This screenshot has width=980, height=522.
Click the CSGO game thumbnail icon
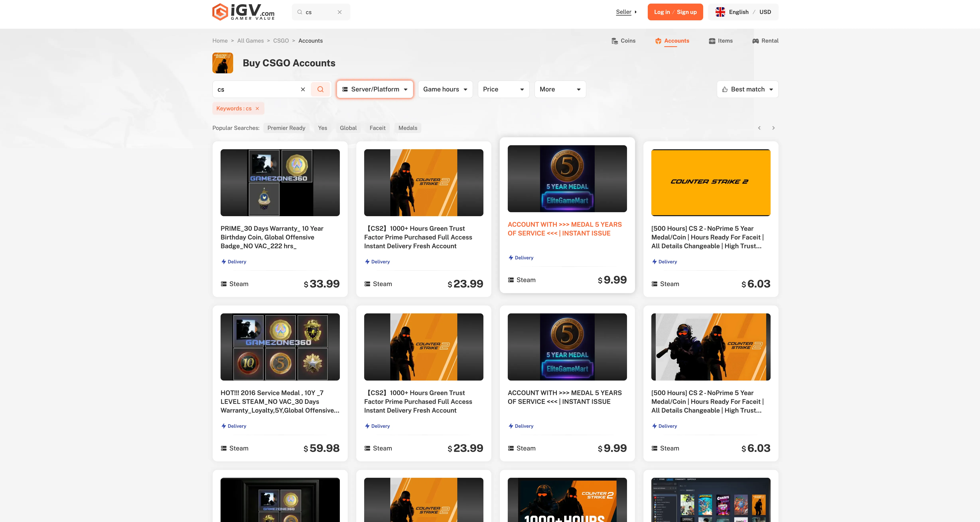(x=223, y=63)
